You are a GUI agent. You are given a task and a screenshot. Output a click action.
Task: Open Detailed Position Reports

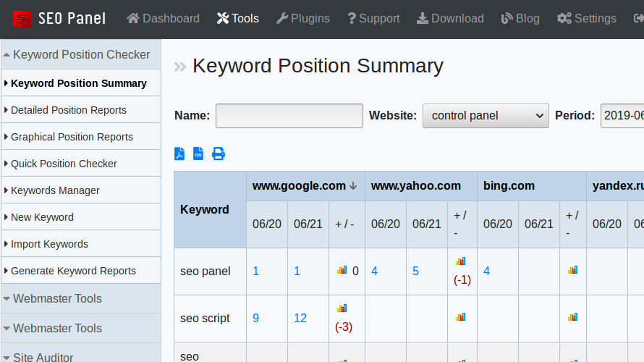pyautogui.click(x=69, y=110)
